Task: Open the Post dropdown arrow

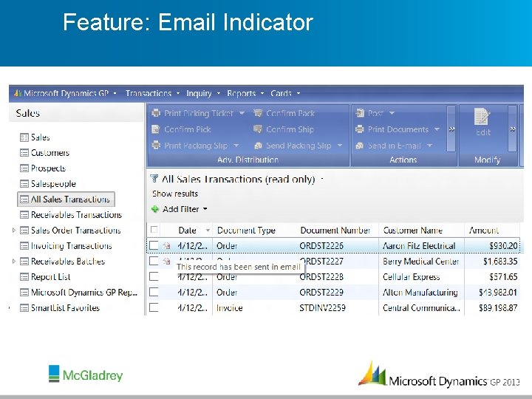Action: point(392,113)
